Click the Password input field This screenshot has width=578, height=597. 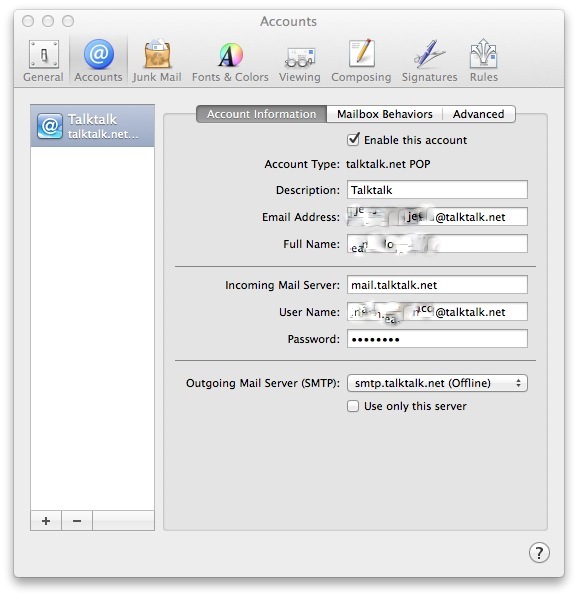tap(437, 339)
